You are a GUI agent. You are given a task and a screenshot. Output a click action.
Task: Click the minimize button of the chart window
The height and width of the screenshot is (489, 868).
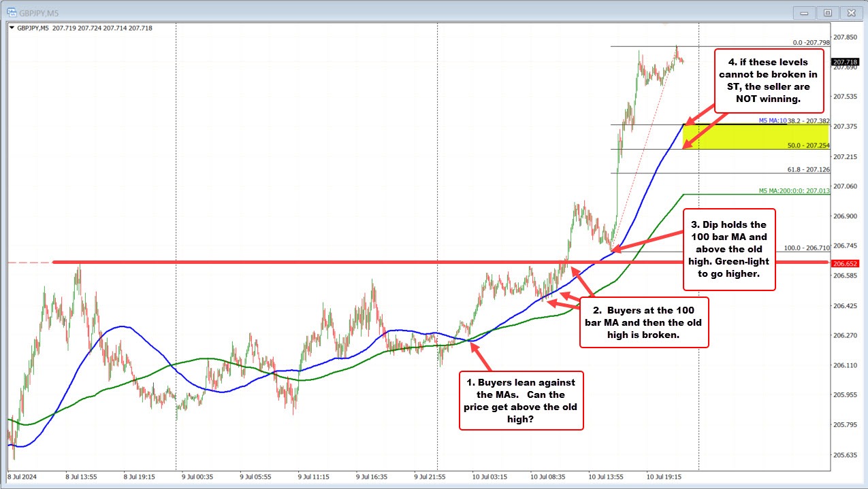pyautogui.click(x=804, y=12)
